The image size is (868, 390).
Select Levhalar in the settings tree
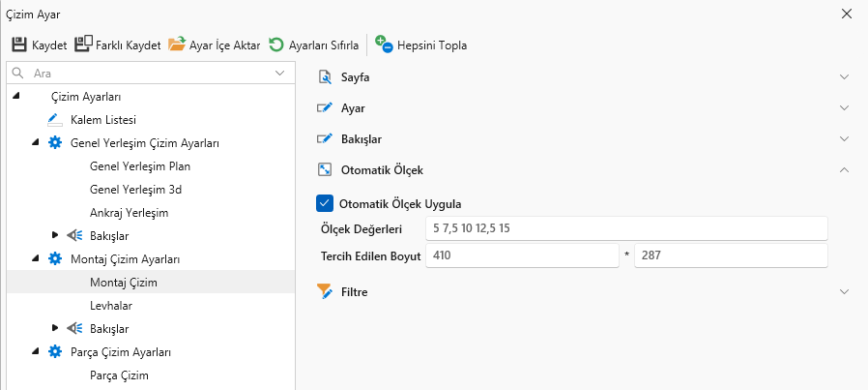coord(109,305)
